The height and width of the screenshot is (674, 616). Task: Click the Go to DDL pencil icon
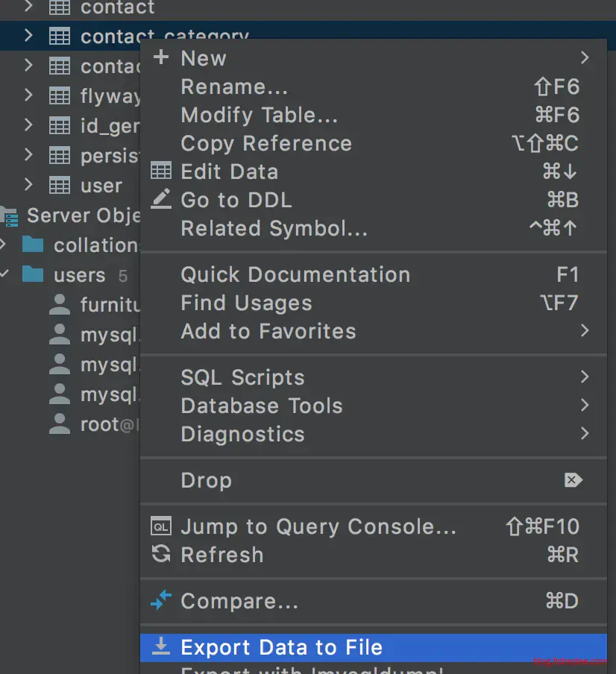[160, 200]
